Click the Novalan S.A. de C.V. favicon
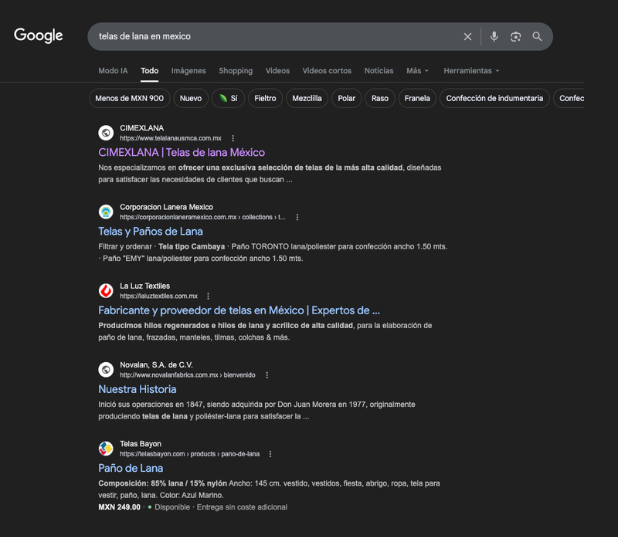The image size is (618, 537). 106,369
